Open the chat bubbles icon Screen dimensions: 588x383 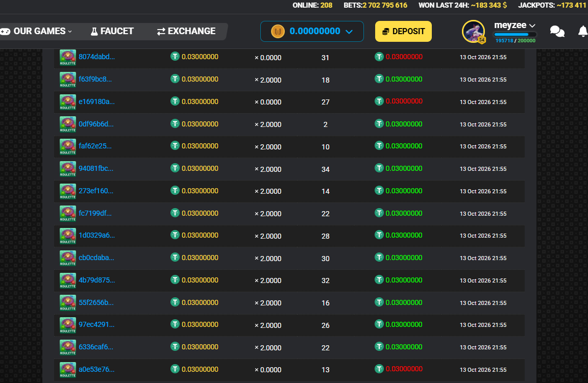click(557, 32)
